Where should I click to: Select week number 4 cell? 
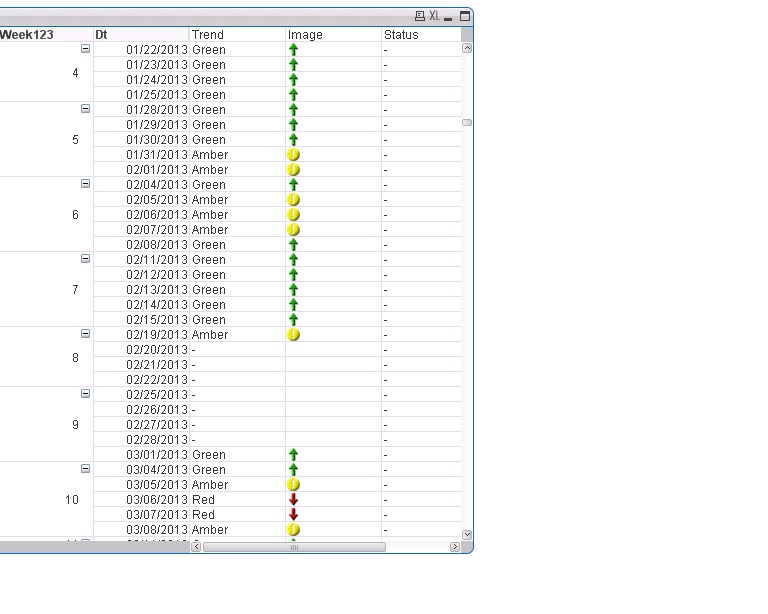pos(46,72)
